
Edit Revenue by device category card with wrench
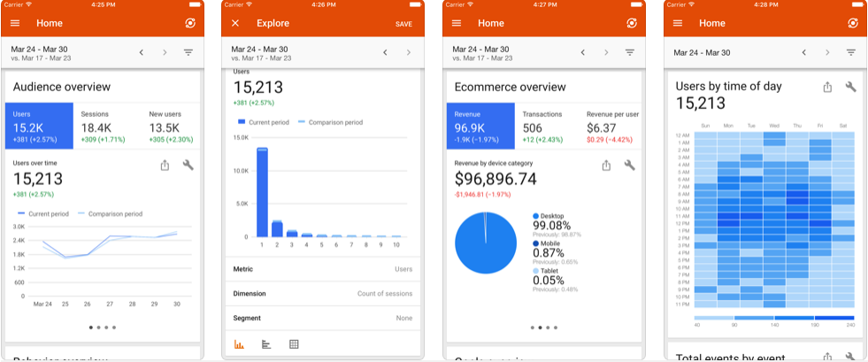[629, 165]
